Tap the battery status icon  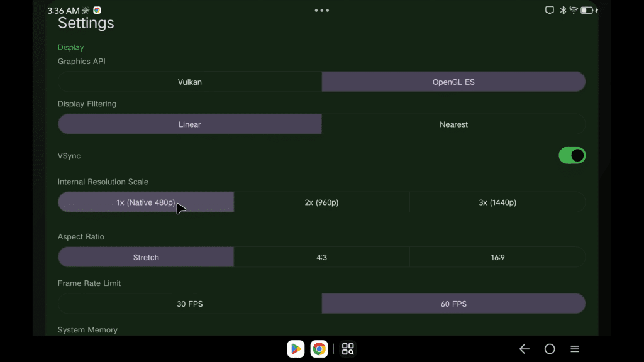click(x=587, y=10)
